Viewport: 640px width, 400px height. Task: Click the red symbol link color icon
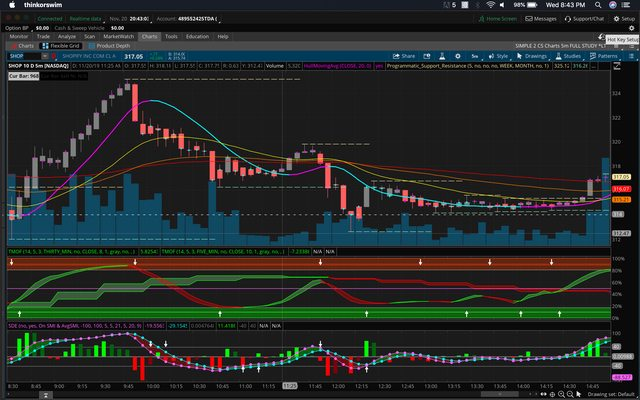pos(54,56)
